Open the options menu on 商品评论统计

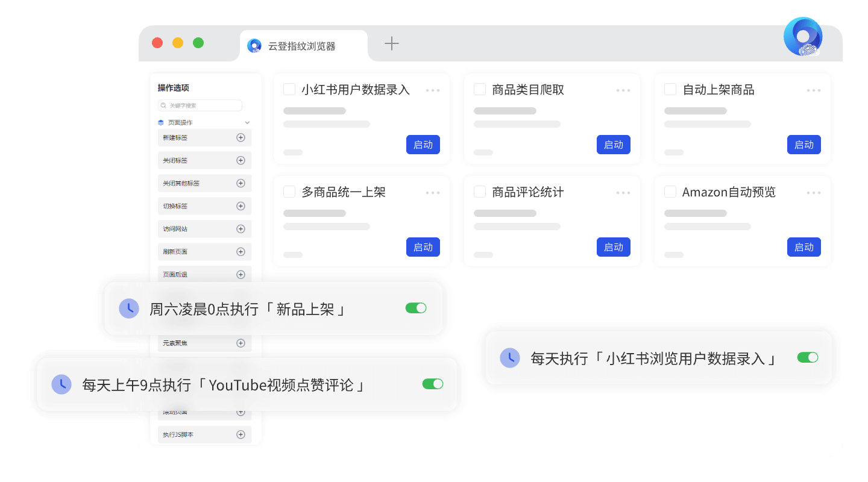623,192
